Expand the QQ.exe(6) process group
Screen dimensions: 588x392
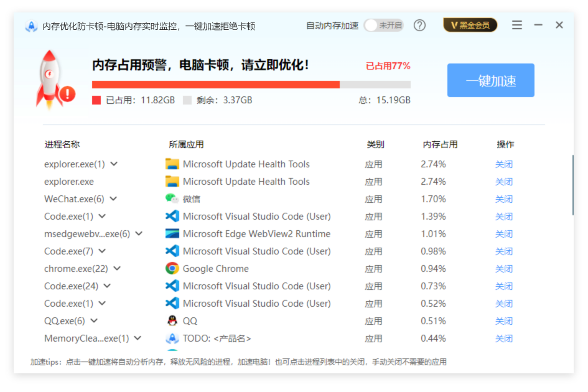click(x=94, y=320)
